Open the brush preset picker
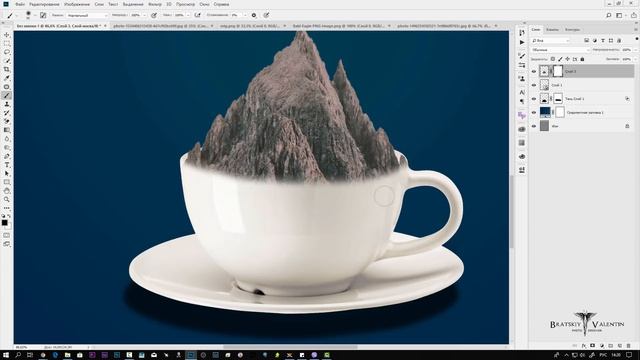This screenshot has height=360, width=640. [x=29, y=15]
